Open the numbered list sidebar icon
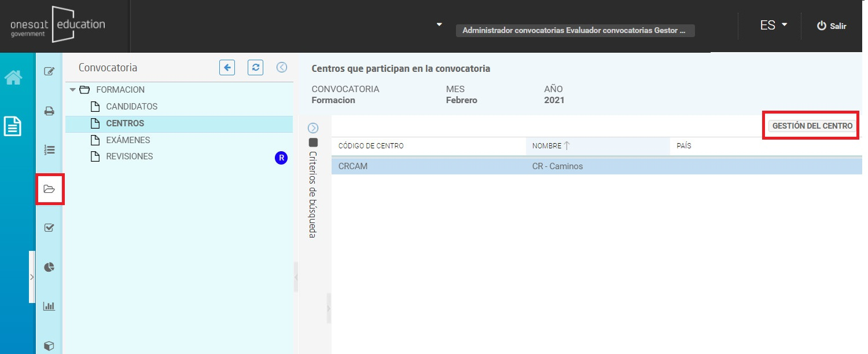This screenshot has height=354, width=868. tap(49, 150)
